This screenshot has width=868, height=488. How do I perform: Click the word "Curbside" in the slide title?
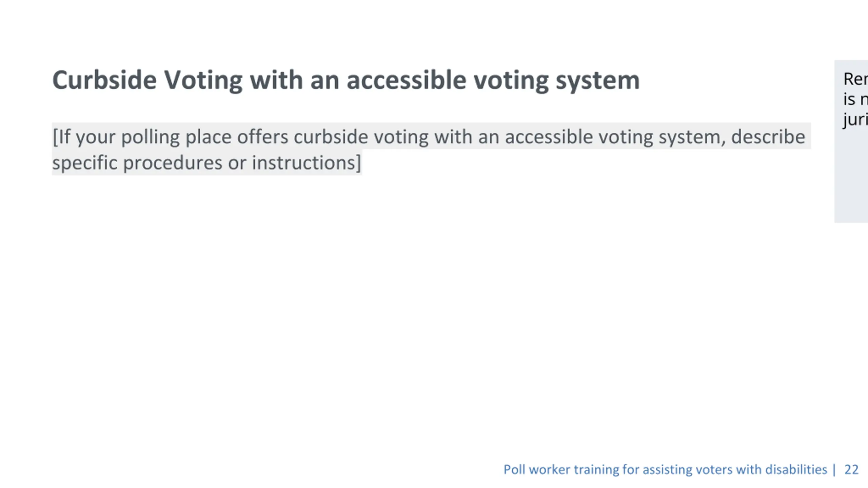104,80
